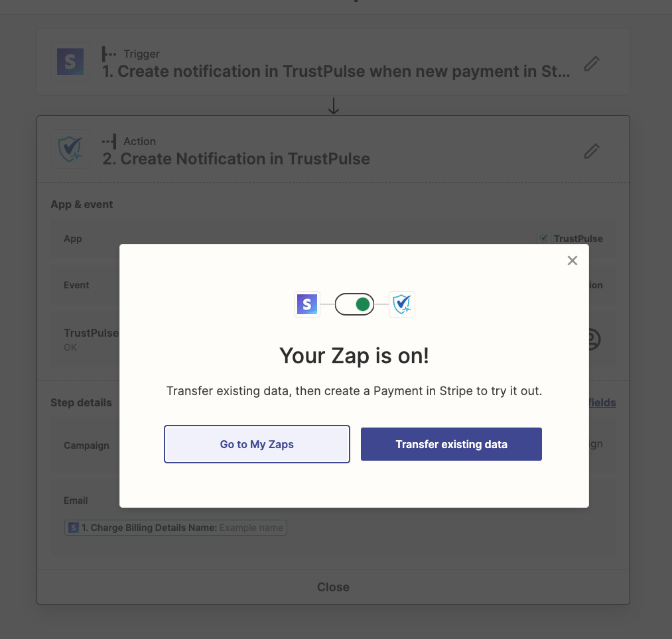Image resolution: width=672 pixels, height=639 pixels.
Task: Click the TrustPulse shield icon in the Action step
Action: tap(70, 149)
